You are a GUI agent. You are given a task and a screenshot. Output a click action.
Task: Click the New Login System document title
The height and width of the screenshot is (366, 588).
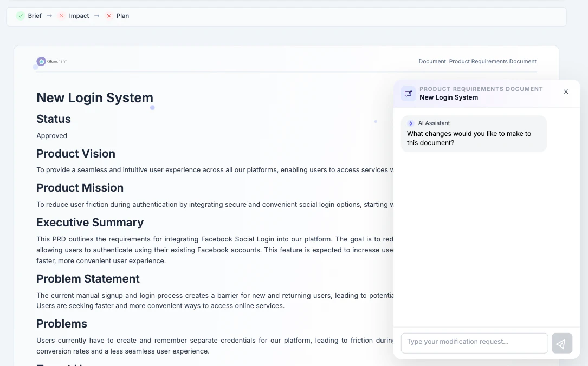point(95,98)
